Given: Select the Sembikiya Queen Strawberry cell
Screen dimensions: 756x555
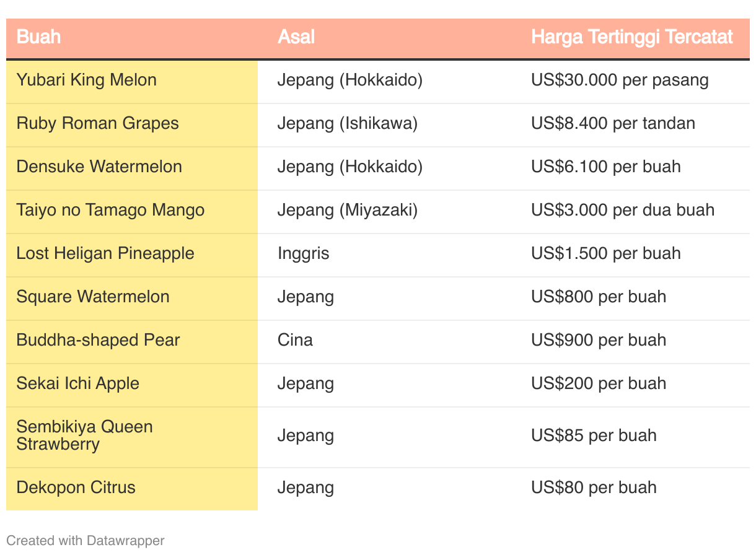Looking at the screenshot, I should point(85,435).
